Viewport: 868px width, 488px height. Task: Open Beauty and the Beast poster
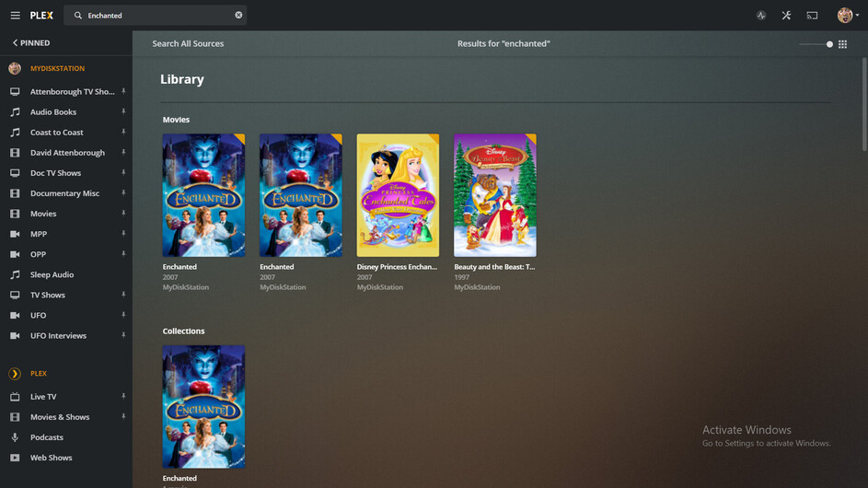pyautogui.click(x=495, y=195)
